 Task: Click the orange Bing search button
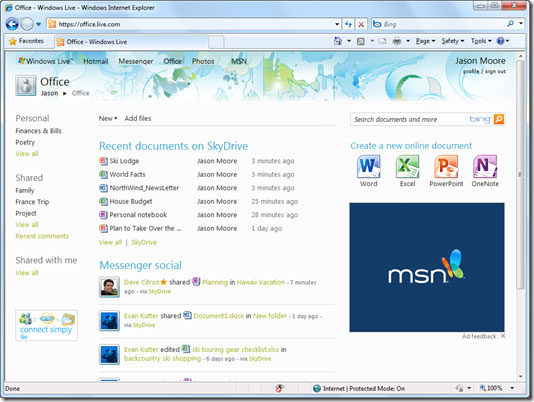(499, 119)
